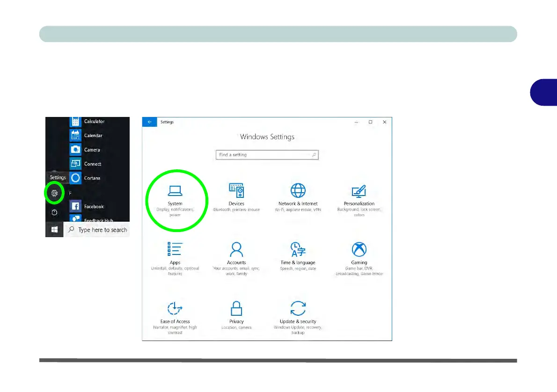Click the F letter group header
This screenshot has height=392, width=557.
pos(70,193)
